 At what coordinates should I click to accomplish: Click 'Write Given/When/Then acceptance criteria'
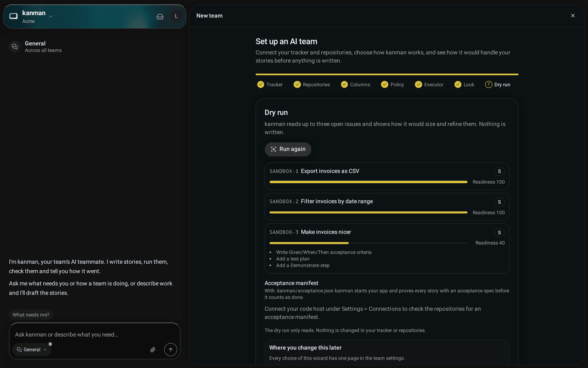tap(324, 252)
